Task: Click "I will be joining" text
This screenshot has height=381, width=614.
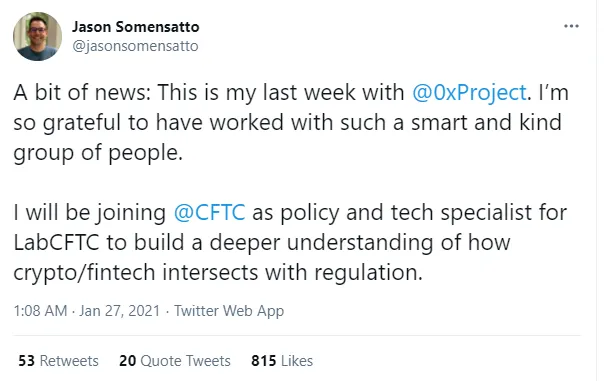Action: 90,213
